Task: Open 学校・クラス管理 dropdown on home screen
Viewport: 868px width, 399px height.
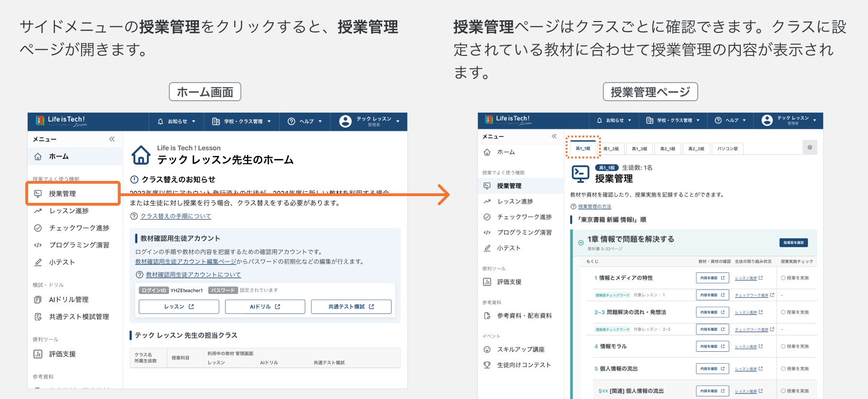Action: (241, 121)
